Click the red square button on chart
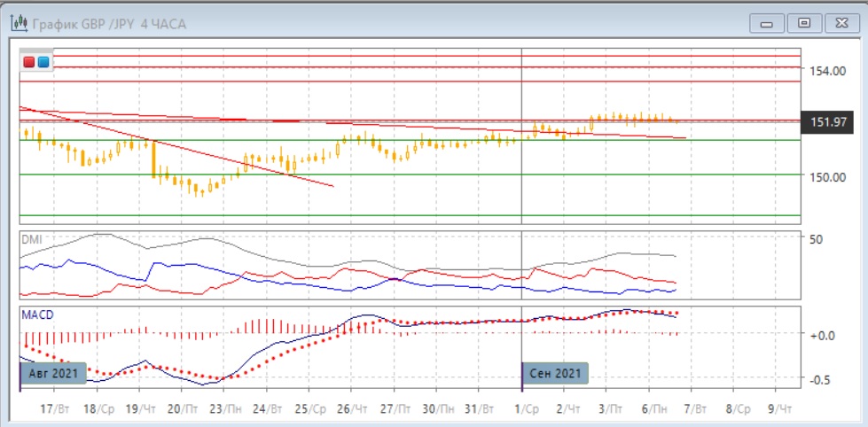This screenshot has height=427, width=868. pyautogui.click(x=29, y=61)
